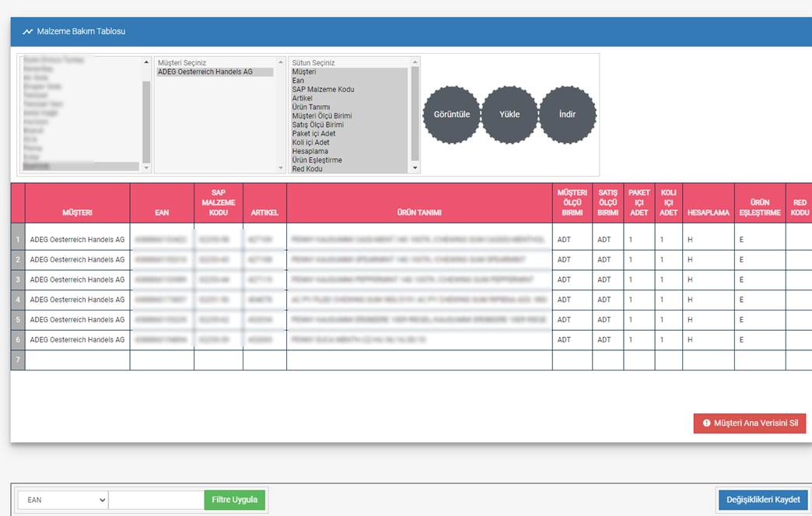This screenshot has width=812, height=516.
Task: Click the down arrow of the customer list scrollbar
Action: (281, 168)
